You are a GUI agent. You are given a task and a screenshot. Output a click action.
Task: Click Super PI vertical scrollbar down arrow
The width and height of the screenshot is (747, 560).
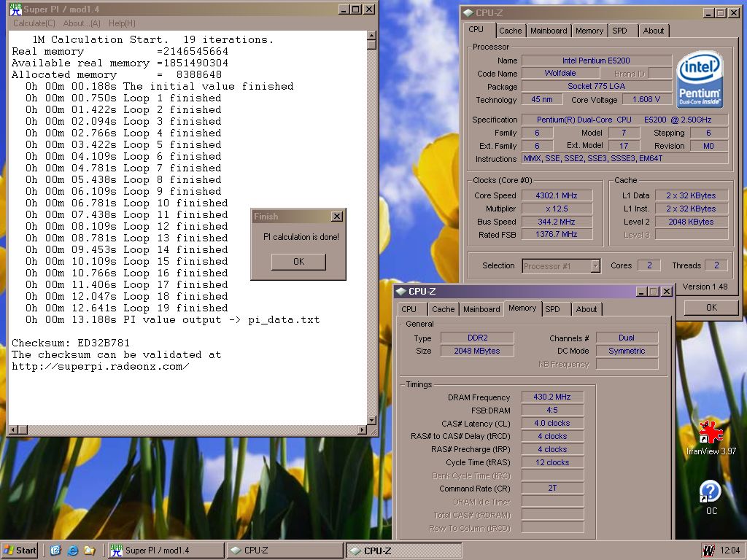tap(371, 420)
